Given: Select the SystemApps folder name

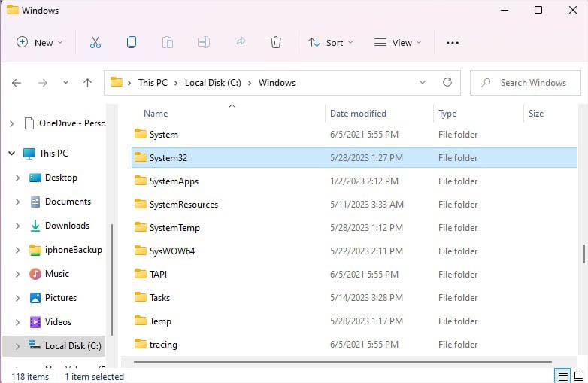Looking at the screenshot, I should coord(174,181).
